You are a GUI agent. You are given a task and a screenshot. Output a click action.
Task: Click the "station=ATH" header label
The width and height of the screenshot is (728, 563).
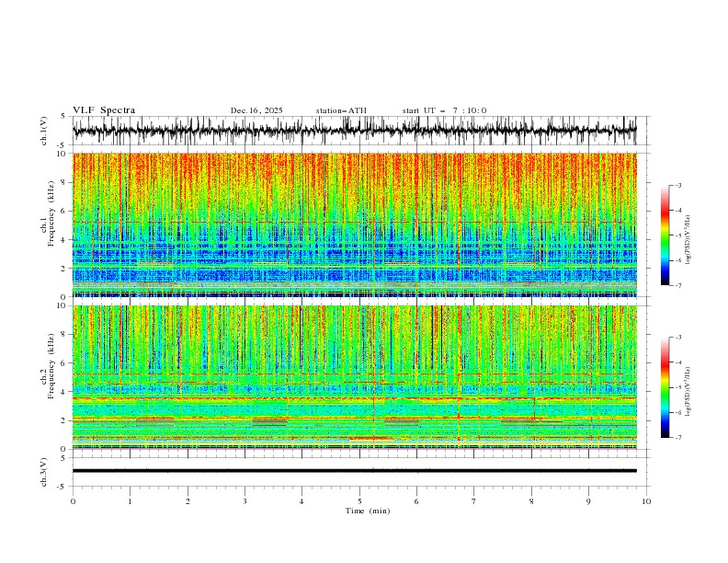(341, 110)
